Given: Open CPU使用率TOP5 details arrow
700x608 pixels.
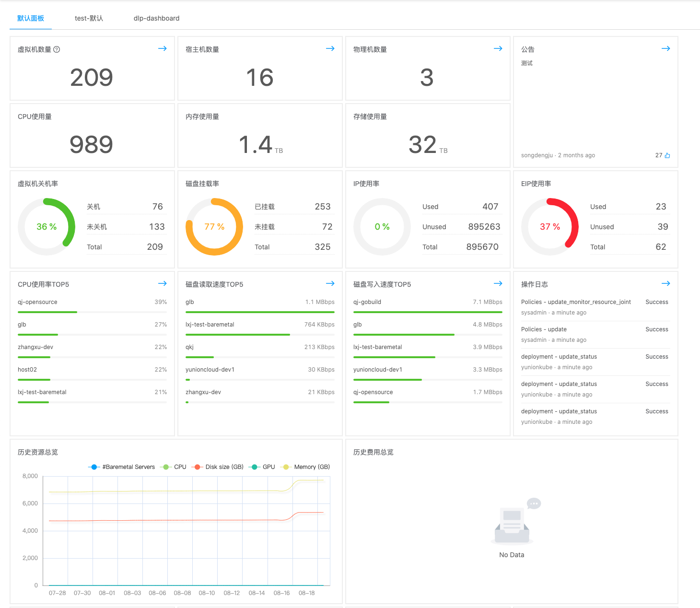Looking at the screenshot, I should click(163, 284).
